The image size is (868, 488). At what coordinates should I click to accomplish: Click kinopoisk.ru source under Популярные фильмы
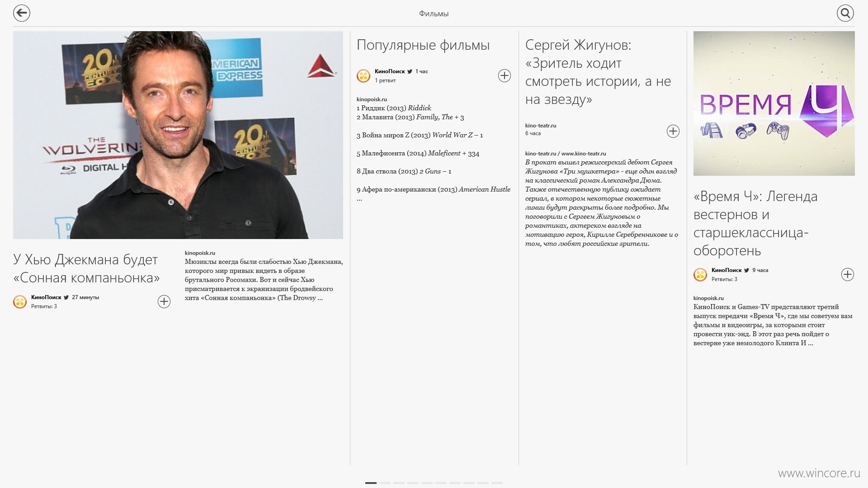[372, 99]
